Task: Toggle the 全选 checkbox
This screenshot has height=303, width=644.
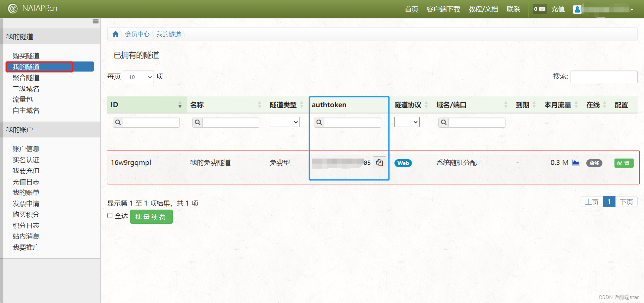Action: [110, 216]
